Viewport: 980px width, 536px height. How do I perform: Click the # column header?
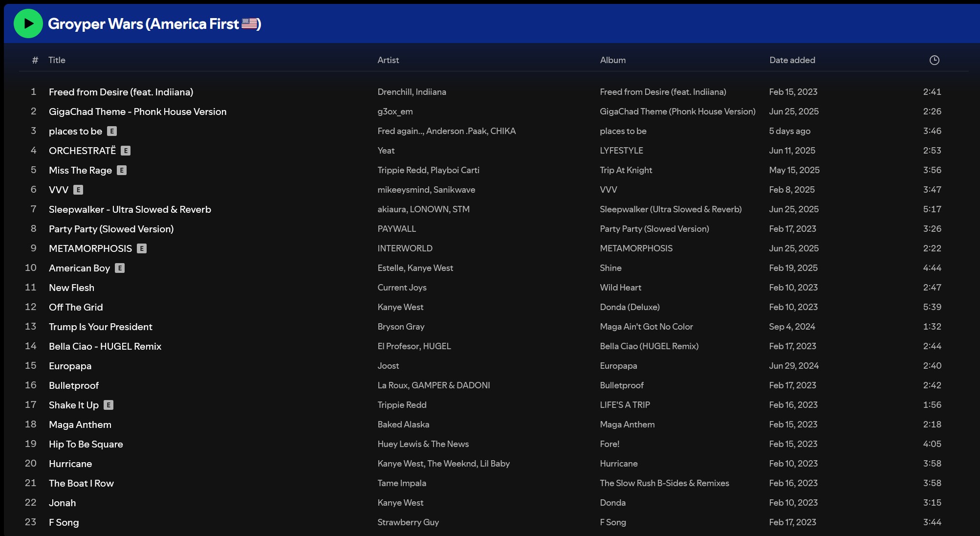point(35,60)
